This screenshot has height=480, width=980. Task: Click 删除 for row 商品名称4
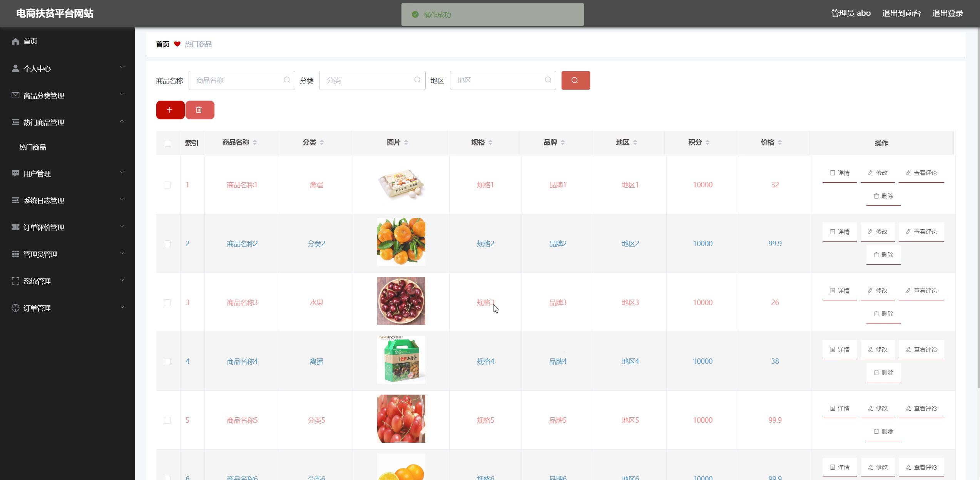click(883, 373)
